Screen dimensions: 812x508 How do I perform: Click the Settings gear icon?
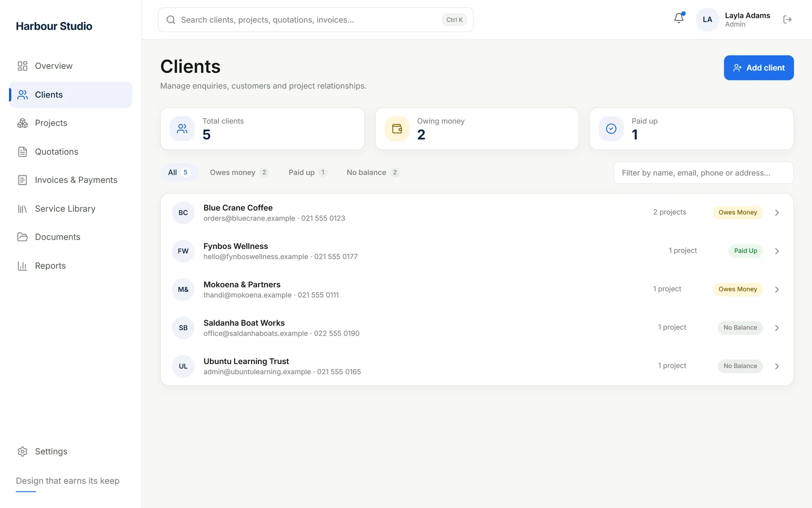click(22, 451)
